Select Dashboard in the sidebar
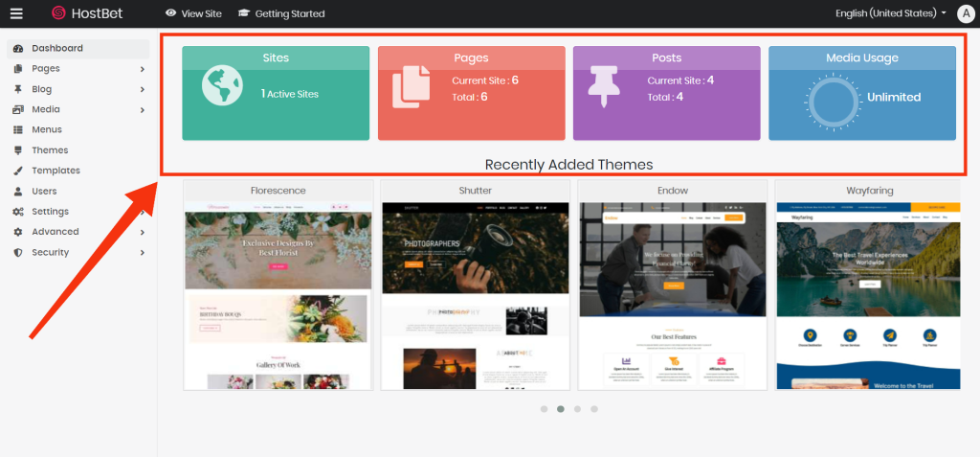The height and width of the screenshot is (457, 980). [x=78, y=48]
